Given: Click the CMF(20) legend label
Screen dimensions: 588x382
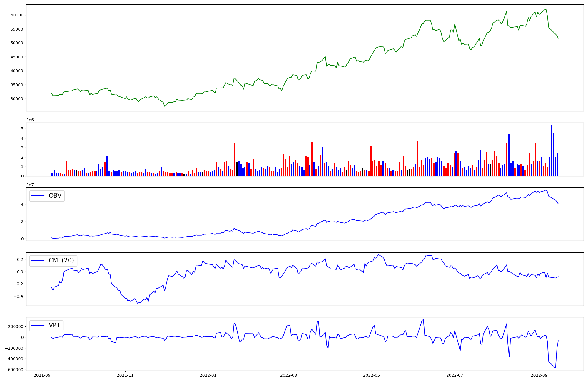Looking at the screenshot, I should click(61, 261).
